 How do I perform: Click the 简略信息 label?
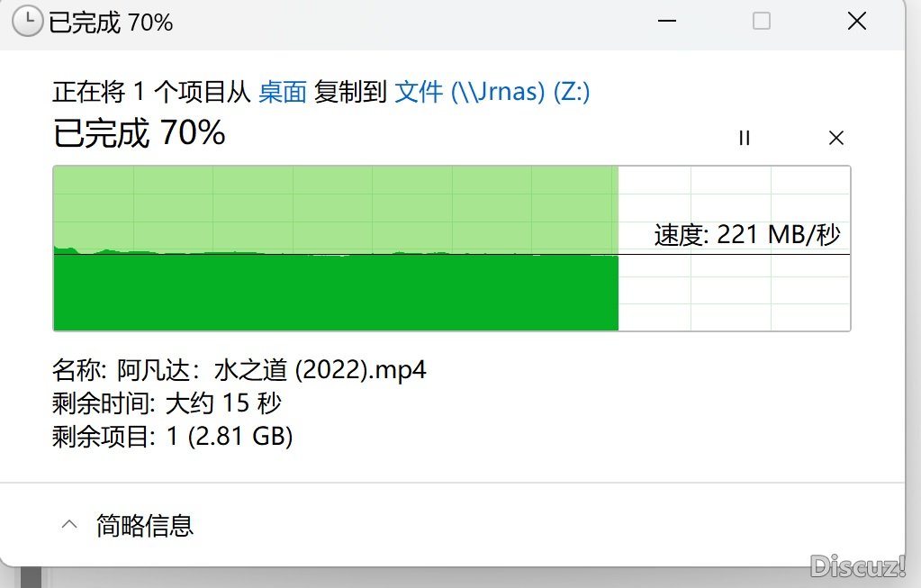pos(144,525)
